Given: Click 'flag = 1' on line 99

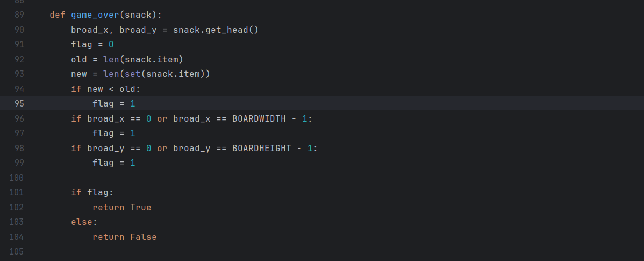Looking at the screenshot, I should (x=114, y=163).
